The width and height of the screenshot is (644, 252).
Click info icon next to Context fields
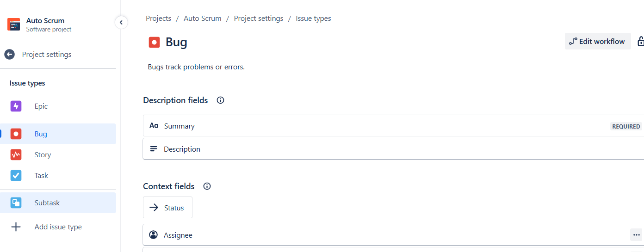207,186
